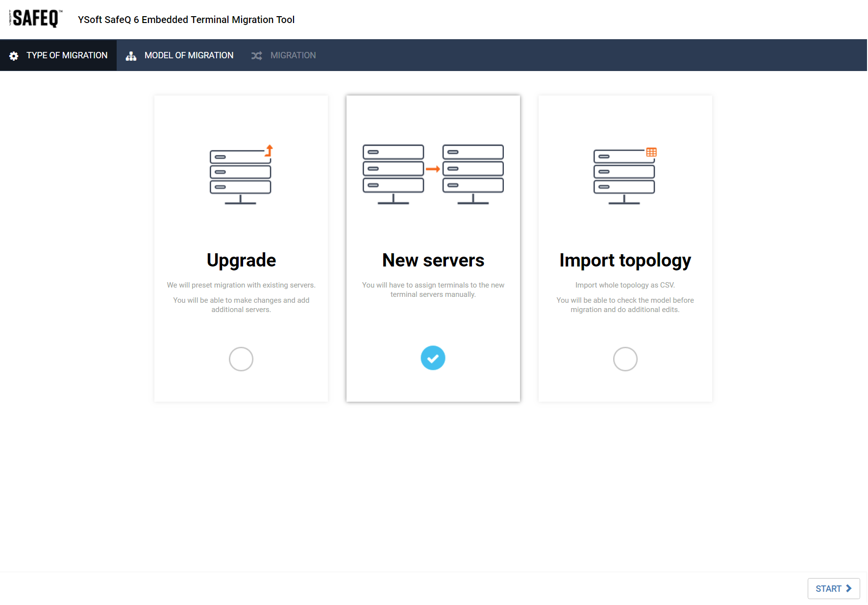The height and width of the screenshot is (605, 868).
Task: Click the Upgrade server illustration
Action: (241, 175)
